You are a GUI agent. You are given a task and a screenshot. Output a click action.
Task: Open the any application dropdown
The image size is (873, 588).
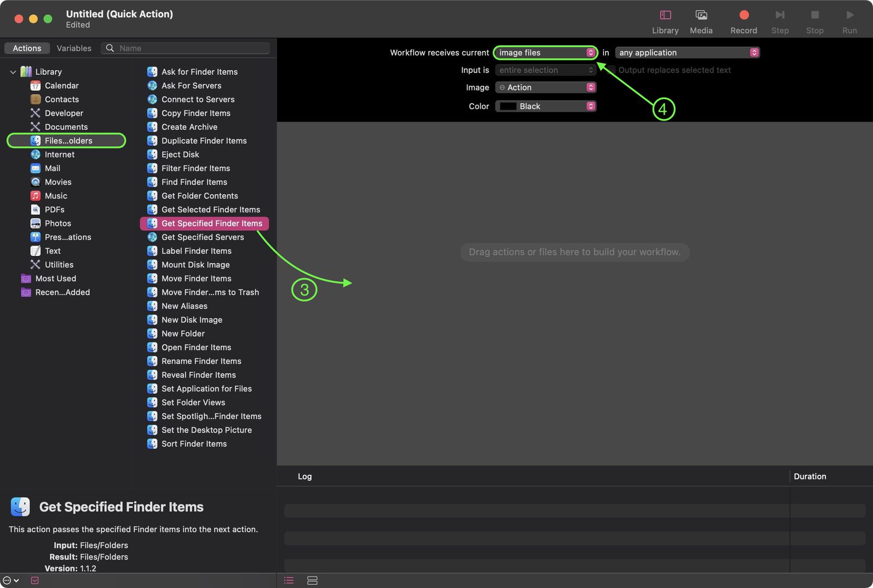click(686, 52)
